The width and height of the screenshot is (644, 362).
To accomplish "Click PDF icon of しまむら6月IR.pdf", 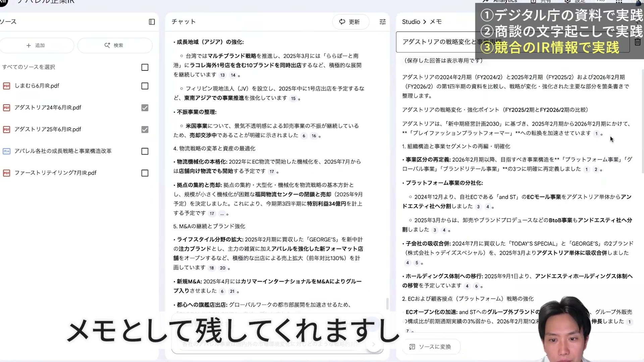I will pos(6,86).
